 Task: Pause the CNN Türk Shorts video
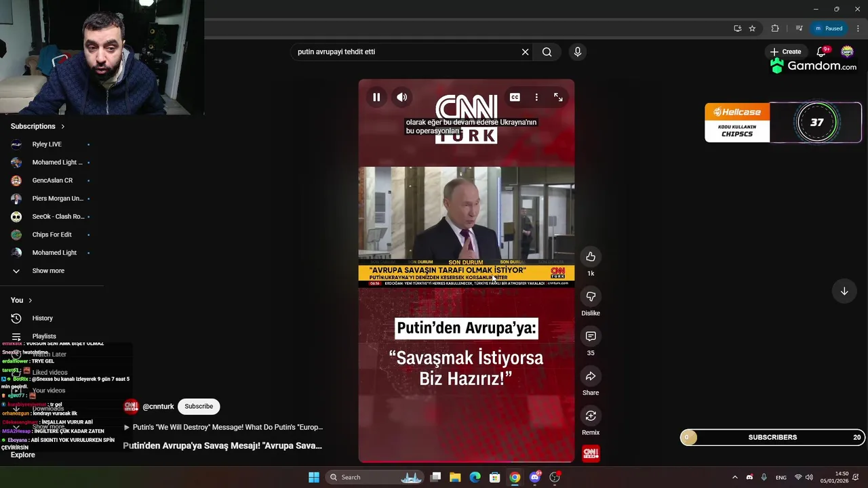point(376,97)
